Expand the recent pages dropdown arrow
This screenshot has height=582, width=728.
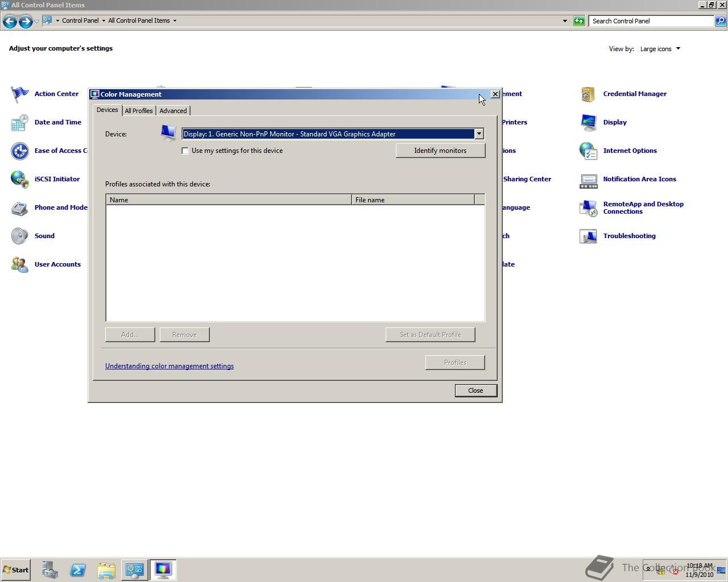pos(36,21)
